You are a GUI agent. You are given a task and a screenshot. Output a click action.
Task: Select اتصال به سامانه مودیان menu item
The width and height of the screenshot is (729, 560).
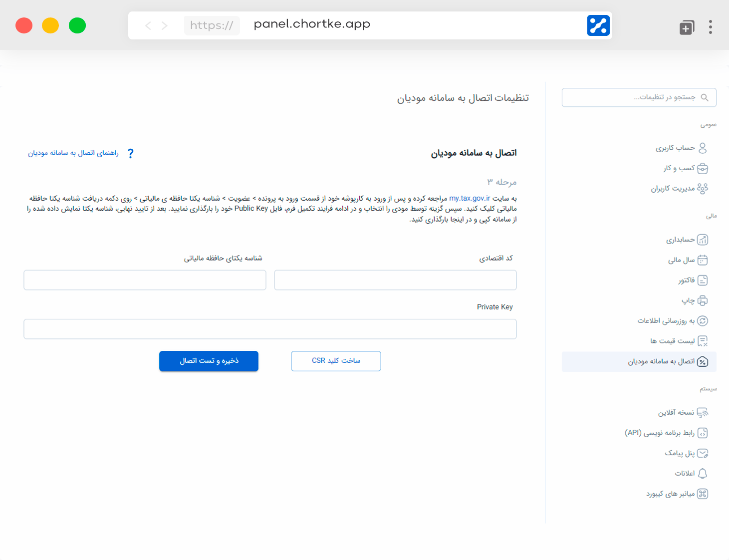[639, 361]
